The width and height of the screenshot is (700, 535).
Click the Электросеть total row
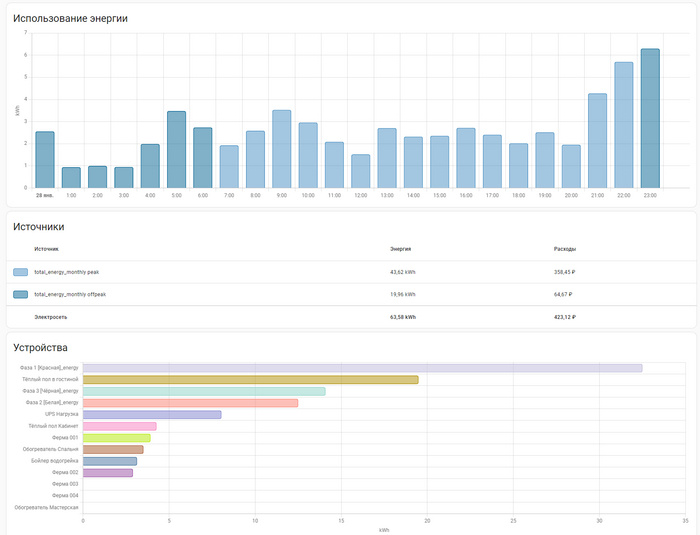(351, 317)
